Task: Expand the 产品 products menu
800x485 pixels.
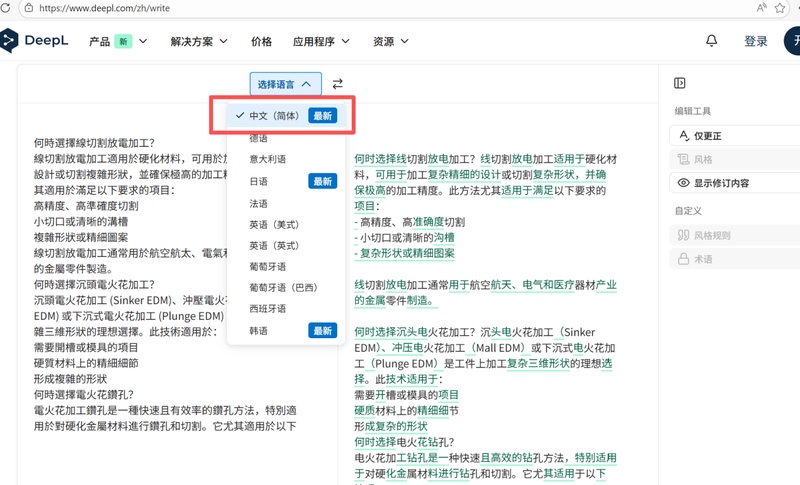Action: click(118, 41)
